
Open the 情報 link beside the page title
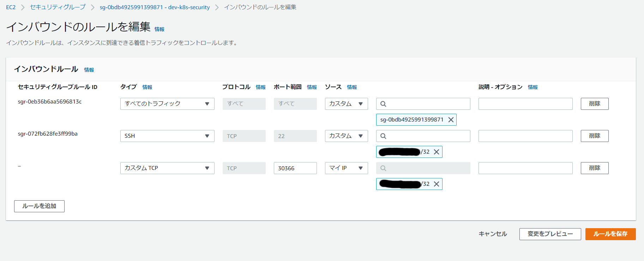tap(159, 29)
